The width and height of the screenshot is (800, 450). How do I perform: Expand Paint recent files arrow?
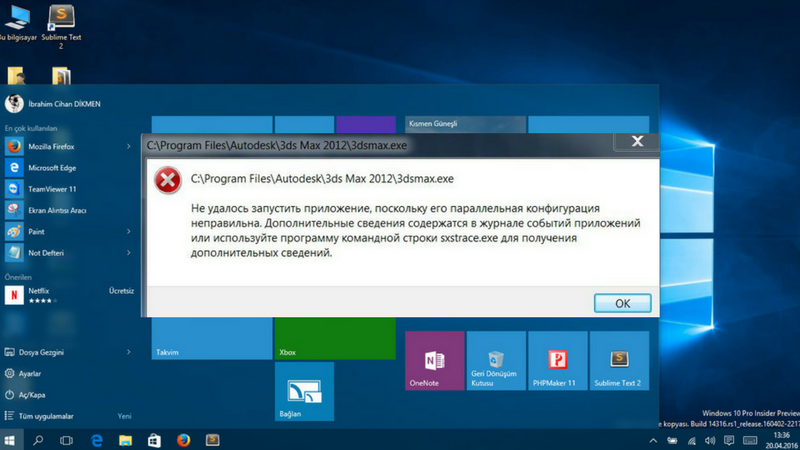pos(129,232)
